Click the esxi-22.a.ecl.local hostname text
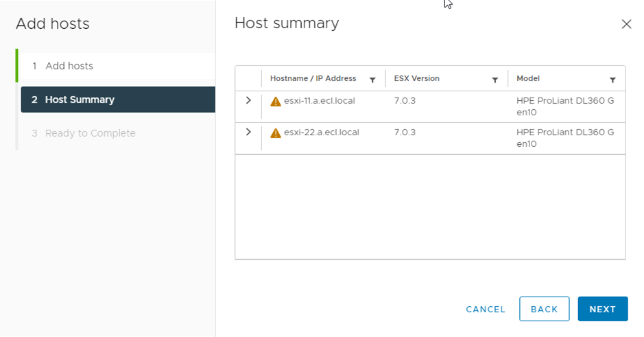This screenshot has height=337, width=644. [321, 132]
